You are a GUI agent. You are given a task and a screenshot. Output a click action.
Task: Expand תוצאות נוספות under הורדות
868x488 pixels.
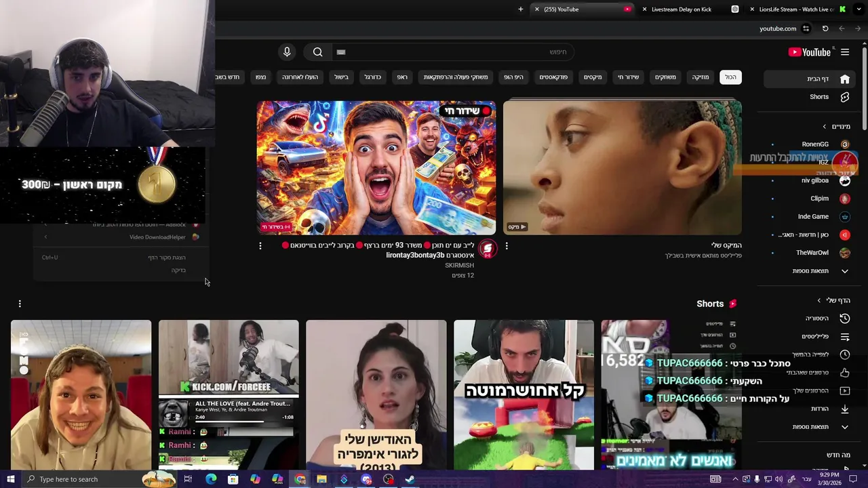coord(811,427)
